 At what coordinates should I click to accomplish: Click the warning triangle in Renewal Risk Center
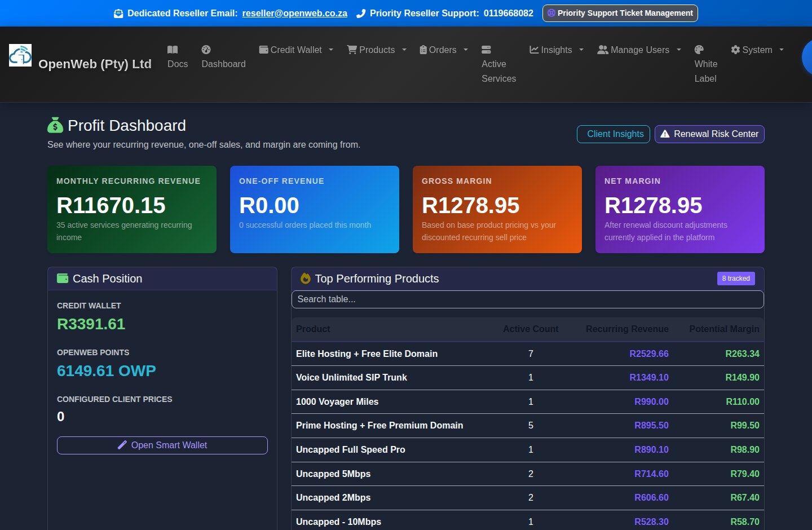665,134
